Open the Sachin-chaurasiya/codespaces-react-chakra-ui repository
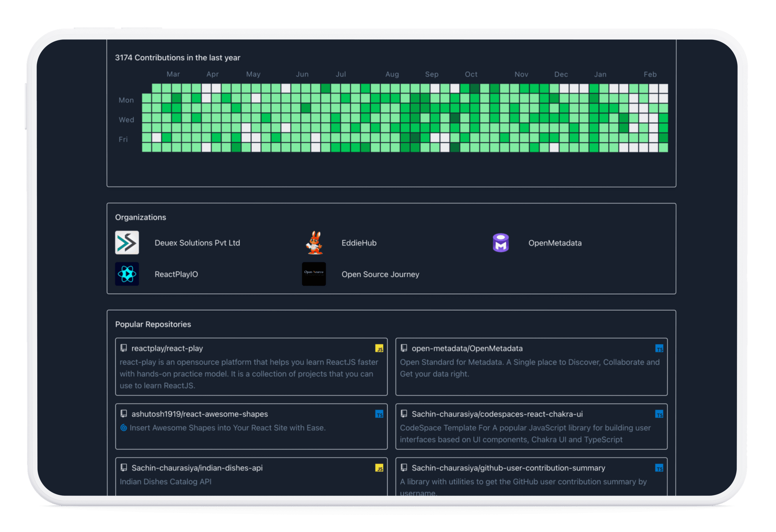 (x=497, y=414)
